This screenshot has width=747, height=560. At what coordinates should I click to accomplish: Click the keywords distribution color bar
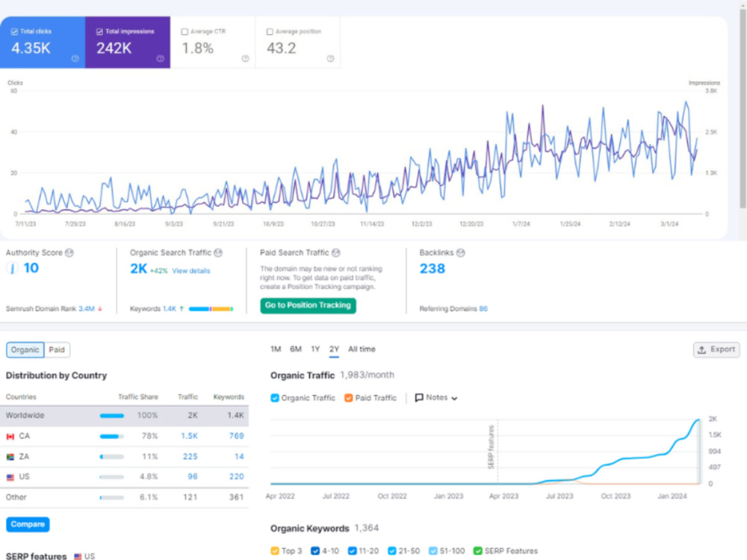(211, 309)
